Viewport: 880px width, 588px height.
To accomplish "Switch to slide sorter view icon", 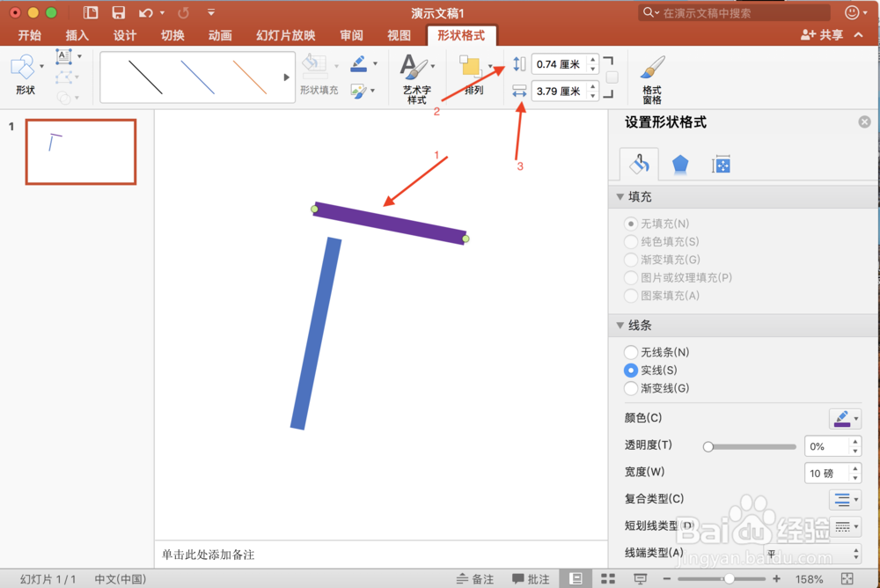I will click(x=608, y=578).
